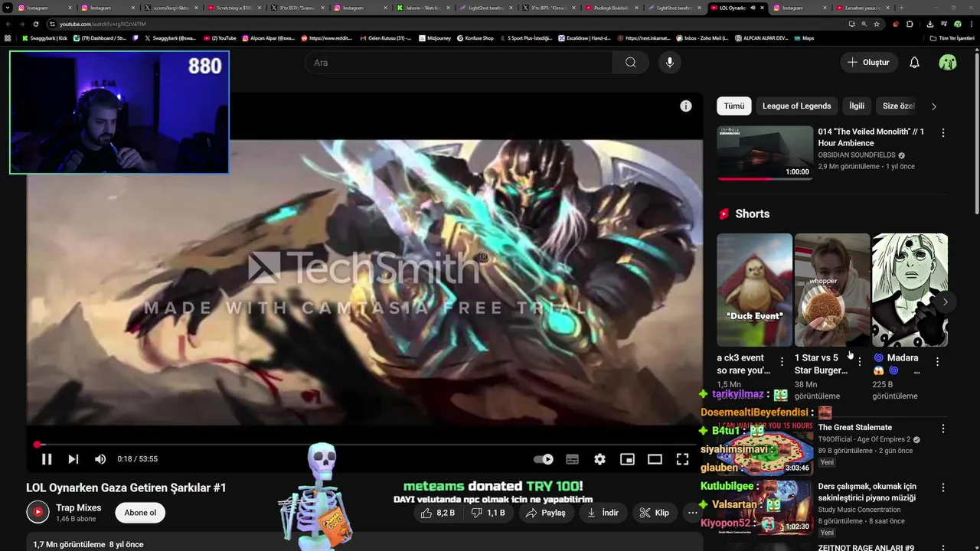This screenshot has height=551, width=980.
Task: Skip to the next video
Action: click(x=73, y=459)
